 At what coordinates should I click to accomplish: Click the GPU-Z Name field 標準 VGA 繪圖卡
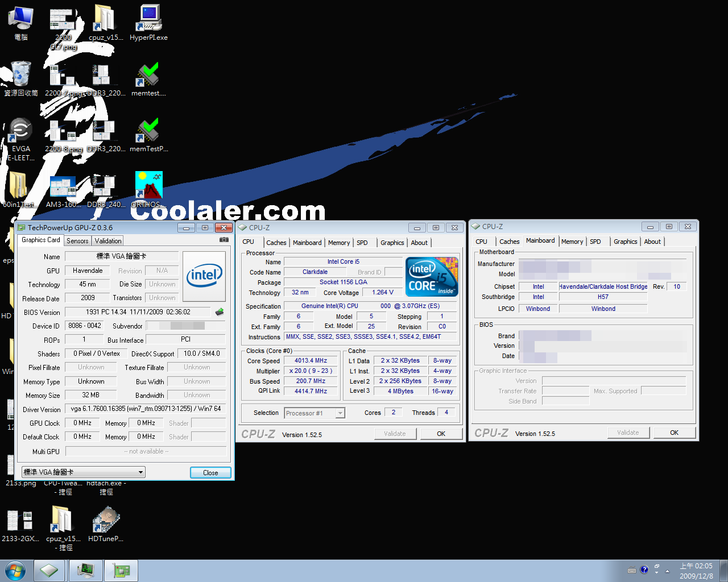click(x=122, y=256)
